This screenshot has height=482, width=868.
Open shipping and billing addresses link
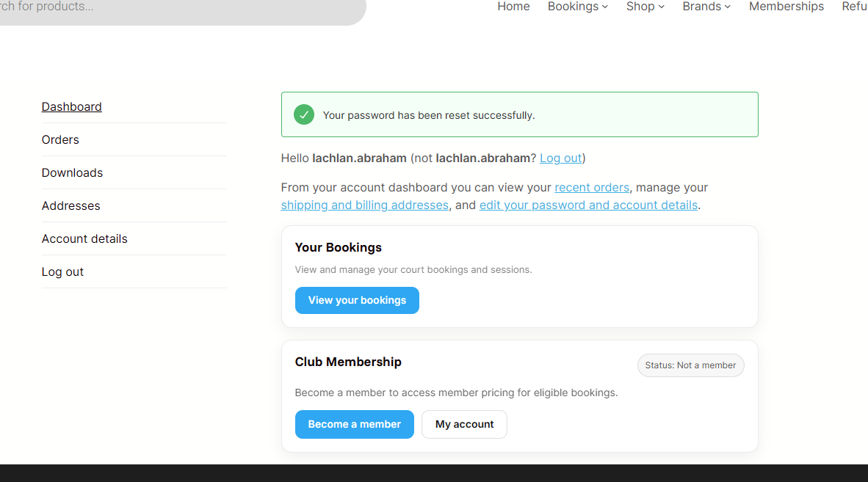click(x=364, y=205)
